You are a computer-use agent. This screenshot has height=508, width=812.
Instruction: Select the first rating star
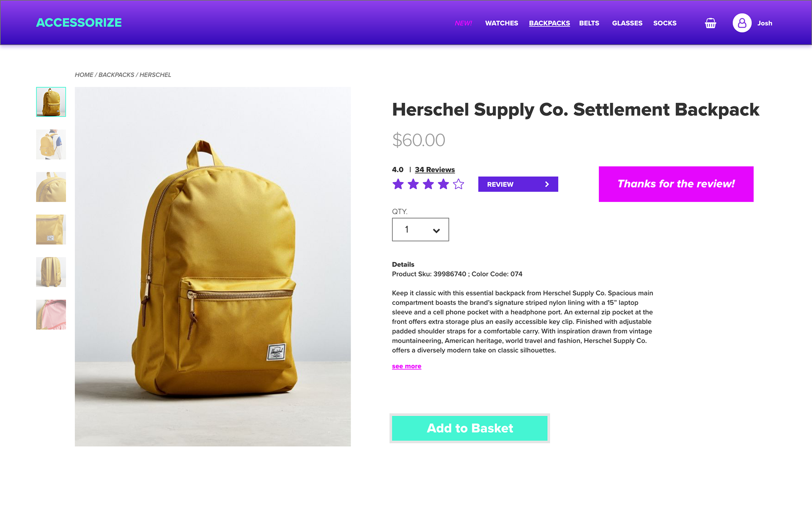pyautogui.click(x=398, y=184)
